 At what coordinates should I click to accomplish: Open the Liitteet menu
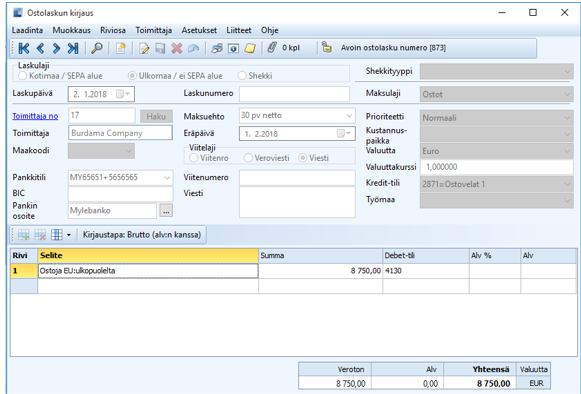pos(239,30)
